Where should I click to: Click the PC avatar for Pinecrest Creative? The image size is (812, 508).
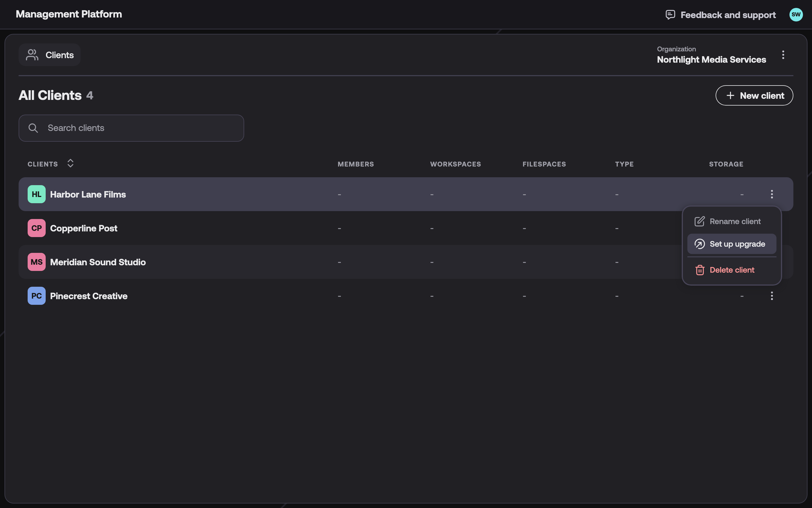(37, 296)
